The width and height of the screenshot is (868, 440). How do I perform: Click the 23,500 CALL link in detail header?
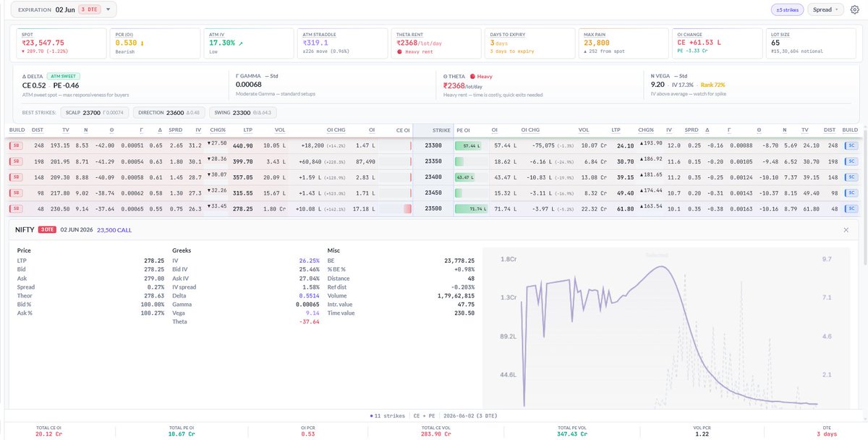coord(114,229)
